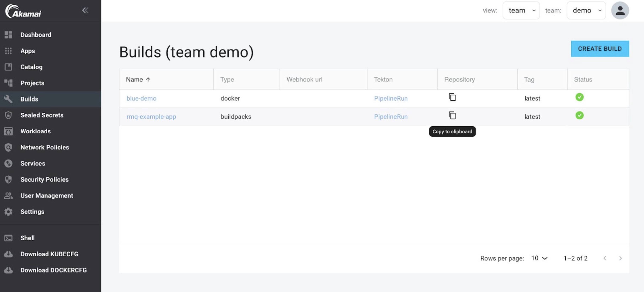Screen dimensions: 644x292
Task: Open the rmq-example-app build link
Action: (151, 117)
